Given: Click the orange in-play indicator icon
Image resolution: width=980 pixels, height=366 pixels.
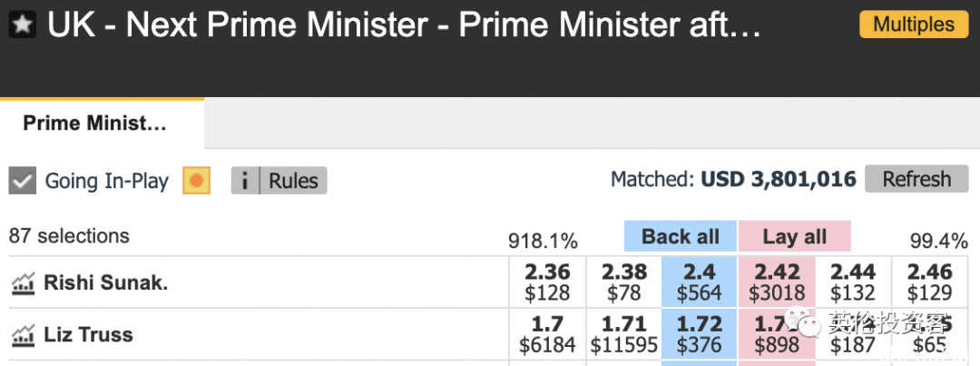Looking at the screenshot, I should pos(196,181).
